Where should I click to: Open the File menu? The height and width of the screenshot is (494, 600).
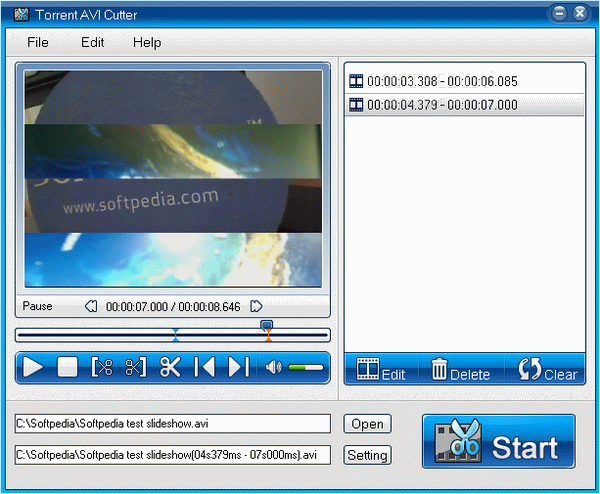pyautogui.click(x=38, y=43)
